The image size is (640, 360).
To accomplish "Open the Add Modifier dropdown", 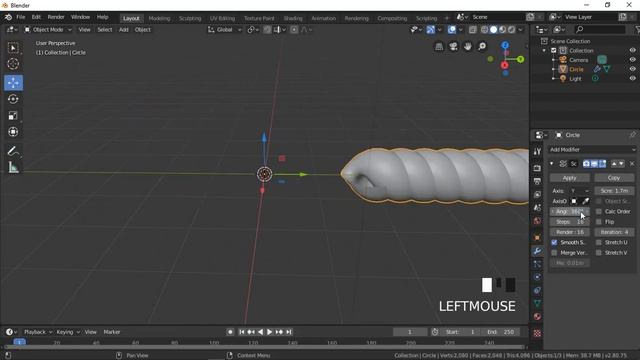I will [592, 150].
